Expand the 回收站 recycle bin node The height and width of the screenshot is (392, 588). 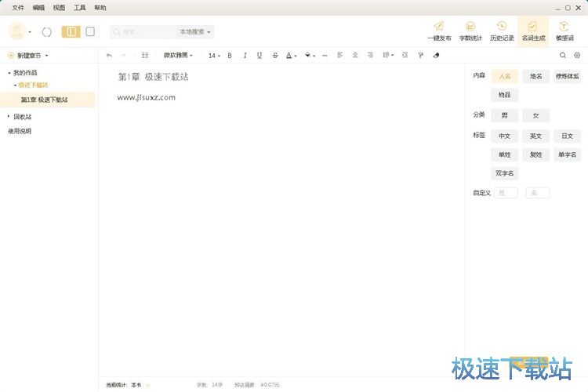click(9, 117)
